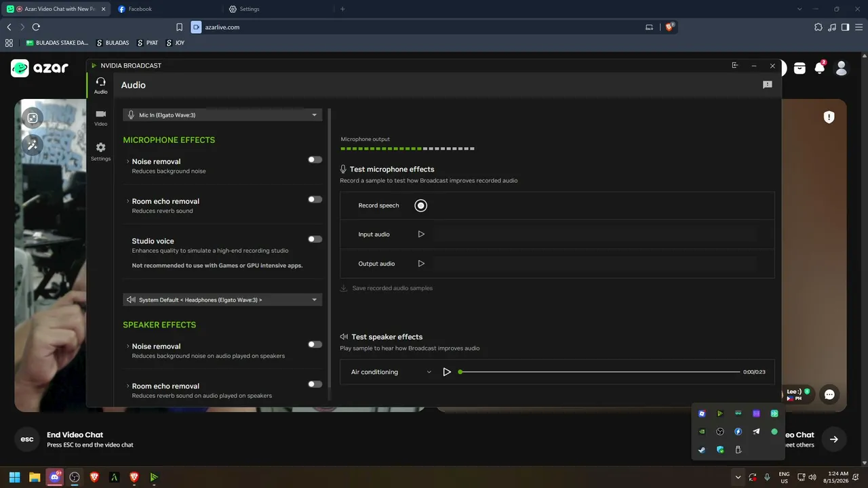
Task: Open the System Default Headphones speaker dropdown
Action: [222, 300]
